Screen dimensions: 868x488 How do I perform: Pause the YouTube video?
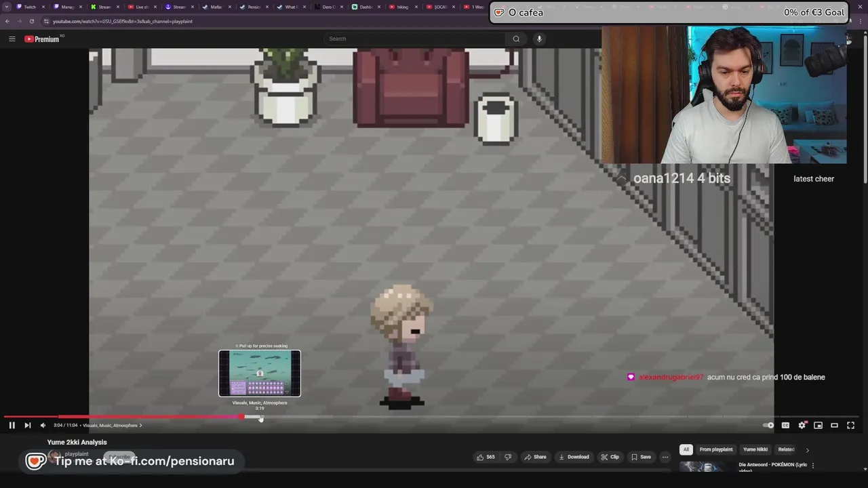(x=12, y=426)
